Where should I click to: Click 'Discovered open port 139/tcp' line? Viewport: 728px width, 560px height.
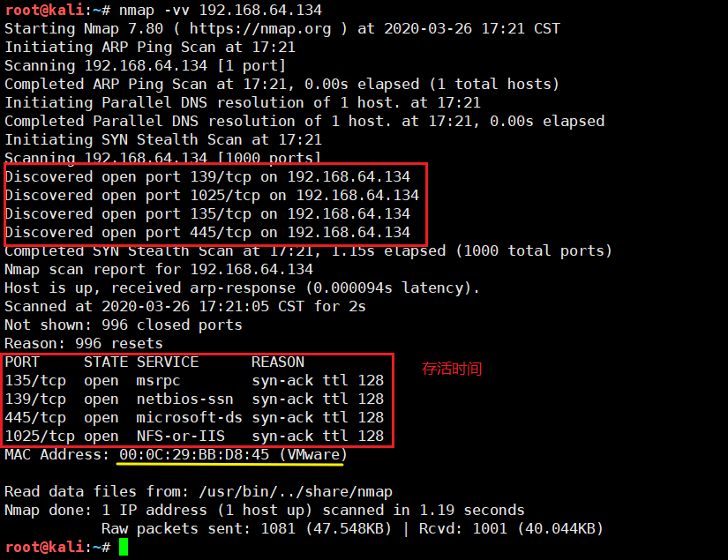[x=207, y=177]
